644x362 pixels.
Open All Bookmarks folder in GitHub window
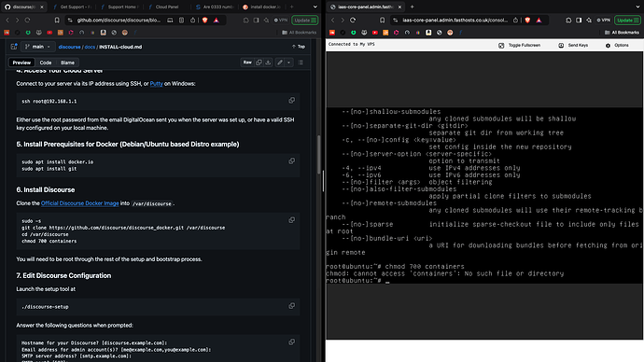click(300, 33)
